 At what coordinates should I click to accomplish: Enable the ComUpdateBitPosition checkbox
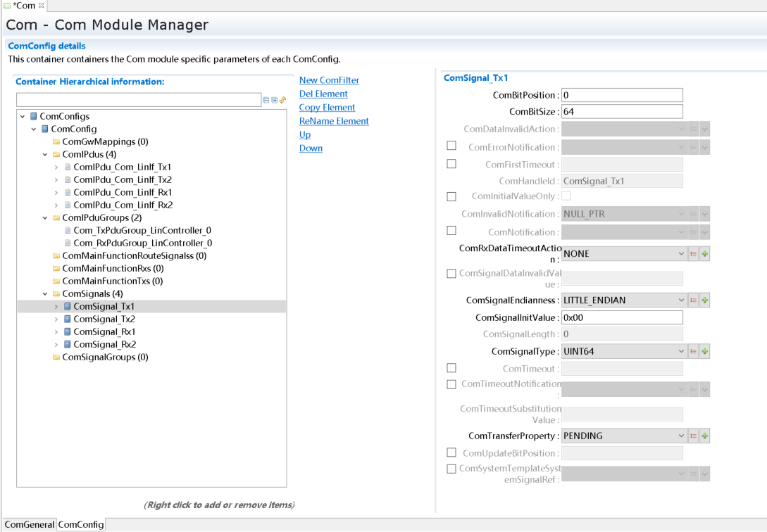451,452
